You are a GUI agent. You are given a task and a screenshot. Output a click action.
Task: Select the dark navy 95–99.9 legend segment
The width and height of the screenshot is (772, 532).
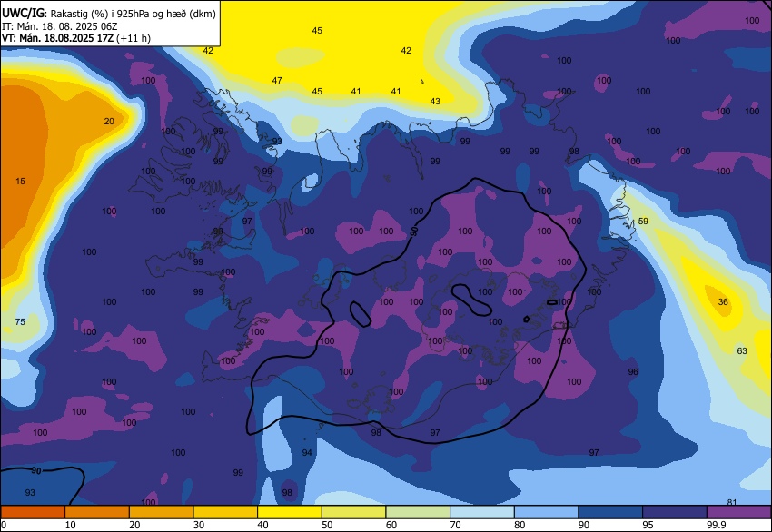pos(675,512)
